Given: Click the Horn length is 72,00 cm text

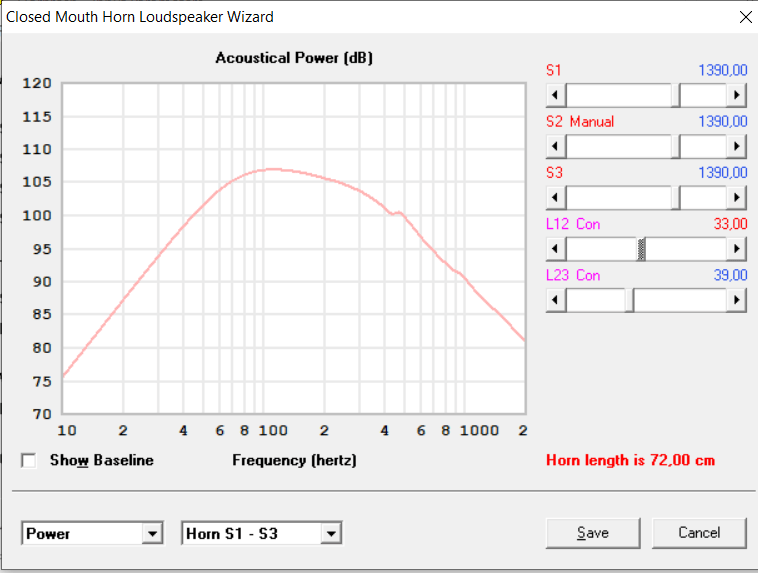Looking at the screenshot, I should pos(630,460).
